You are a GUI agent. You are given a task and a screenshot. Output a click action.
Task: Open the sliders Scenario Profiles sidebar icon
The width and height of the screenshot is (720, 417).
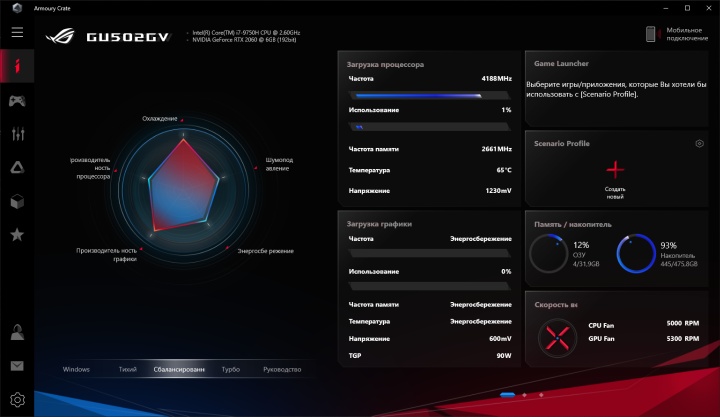pyautogui.click(x=17, y=134)
